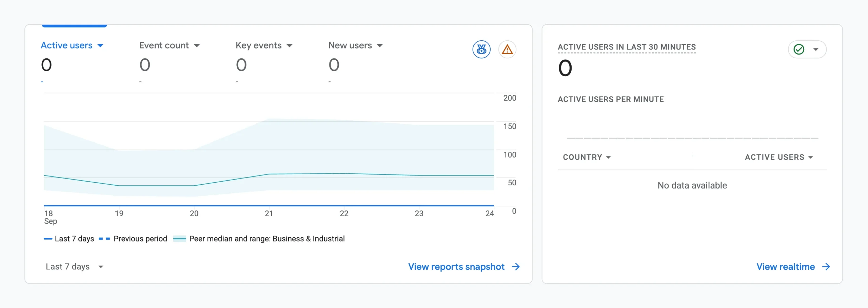This screenshot has width=868, height=308.
Task: Click the 'No data available' message
Action: 692,185
